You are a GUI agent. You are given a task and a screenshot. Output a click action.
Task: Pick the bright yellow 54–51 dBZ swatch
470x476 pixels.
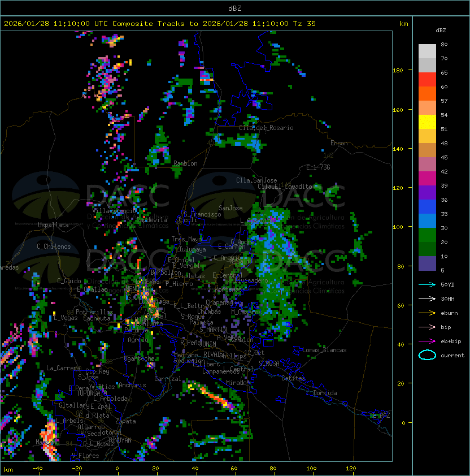pos(427,122)
